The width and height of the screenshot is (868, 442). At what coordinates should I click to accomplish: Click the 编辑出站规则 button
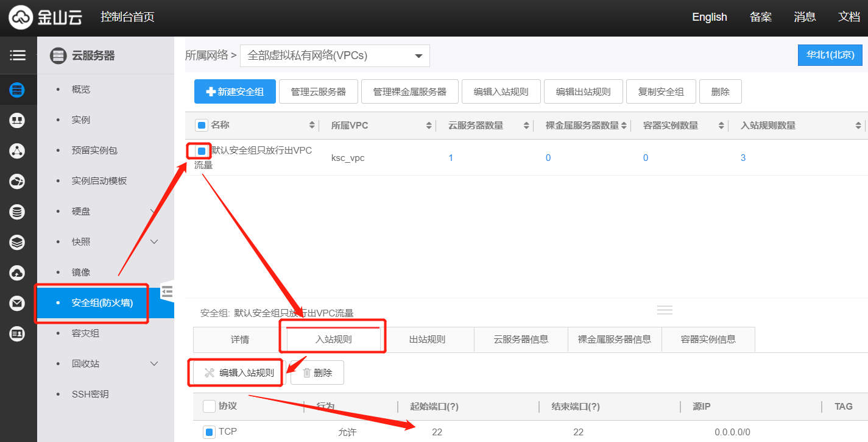coord(584,91)
